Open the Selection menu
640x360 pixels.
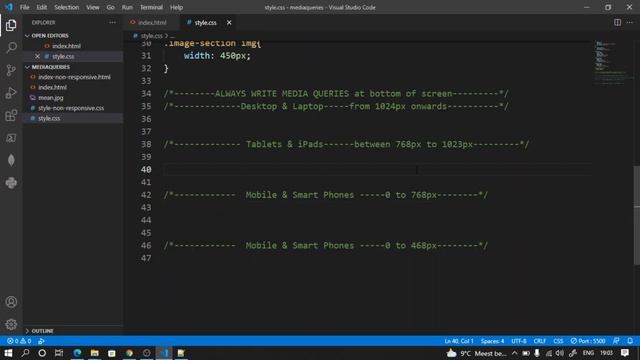click(x=67, y=7)
